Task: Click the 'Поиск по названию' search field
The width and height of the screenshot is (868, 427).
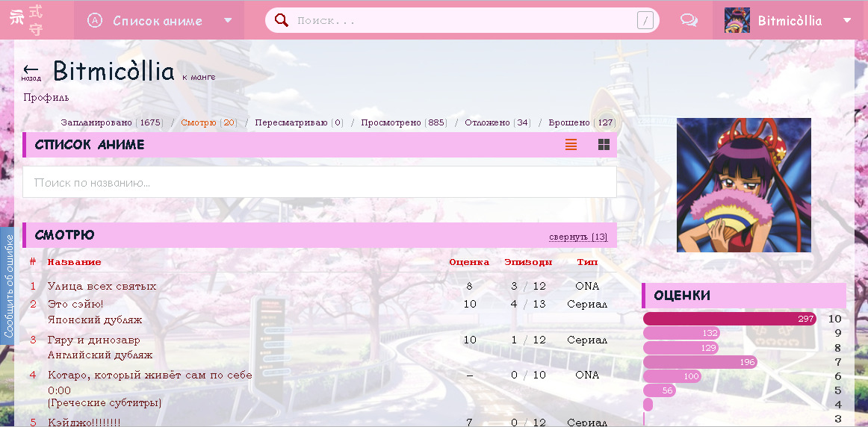Action: (319, 182)
